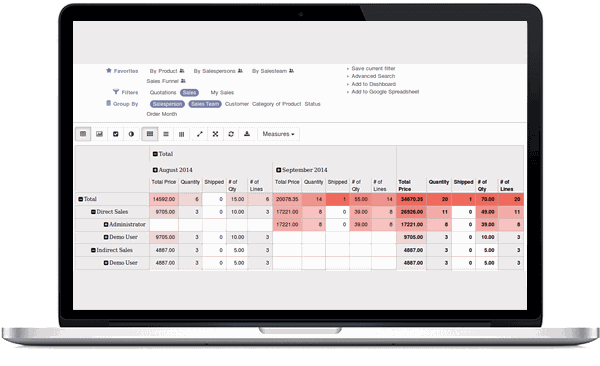Reload data with the refresh icon
The image size is (600, 366).
pos(231,134)
